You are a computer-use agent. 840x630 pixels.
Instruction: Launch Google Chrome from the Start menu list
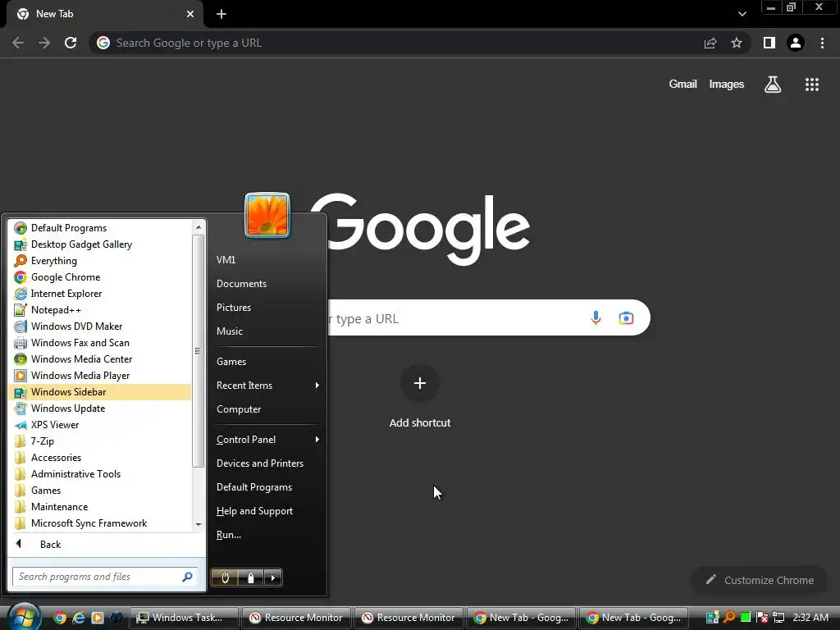point(100,277)
